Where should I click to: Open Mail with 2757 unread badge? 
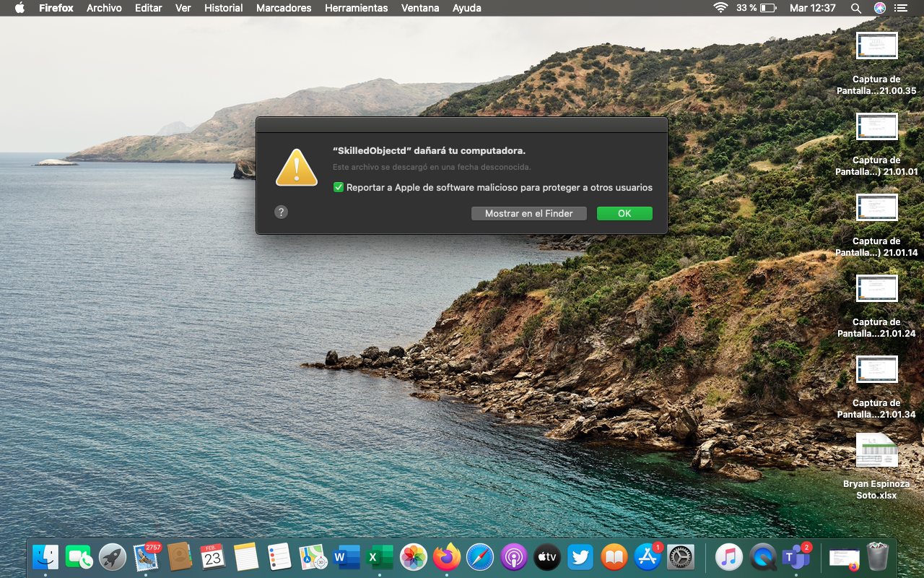point(147,557)
